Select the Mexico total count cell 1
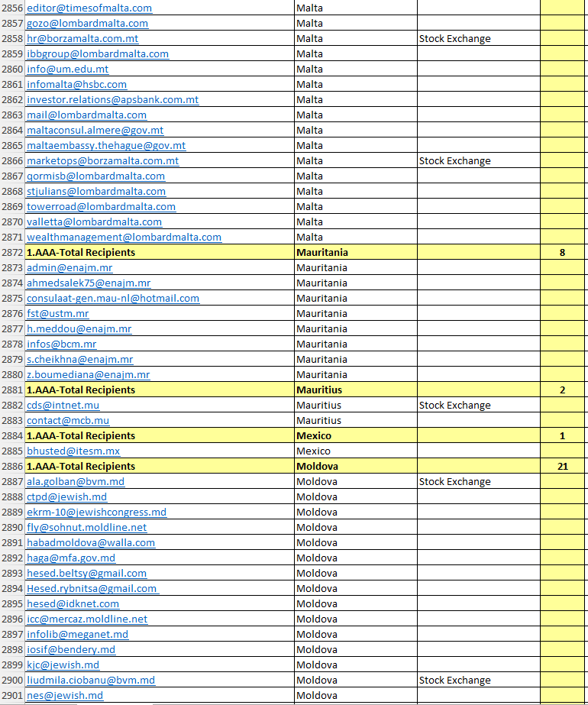This screenshot has width=588, height=705. tap(562, 436)
